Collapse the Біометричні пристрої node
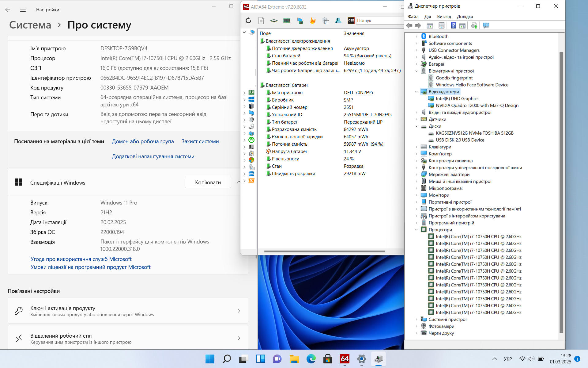 pyautogui.click(x=417, y=71)
